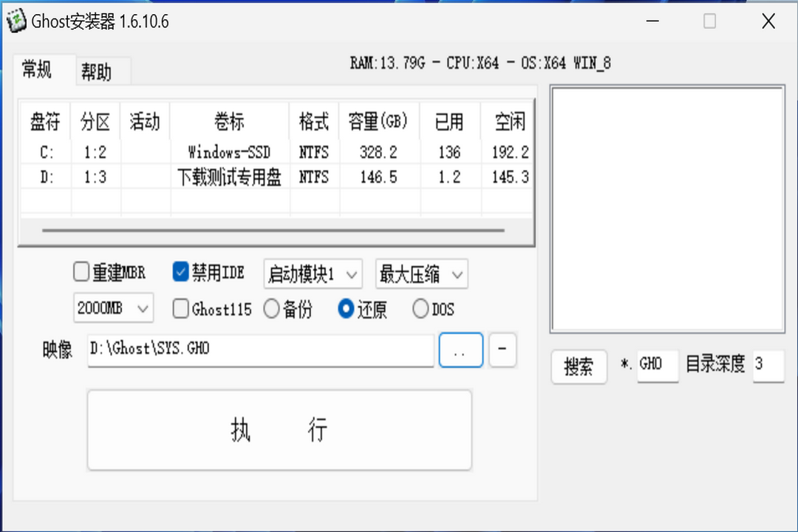Open the 2000MB size dropdown

[113, 309]
